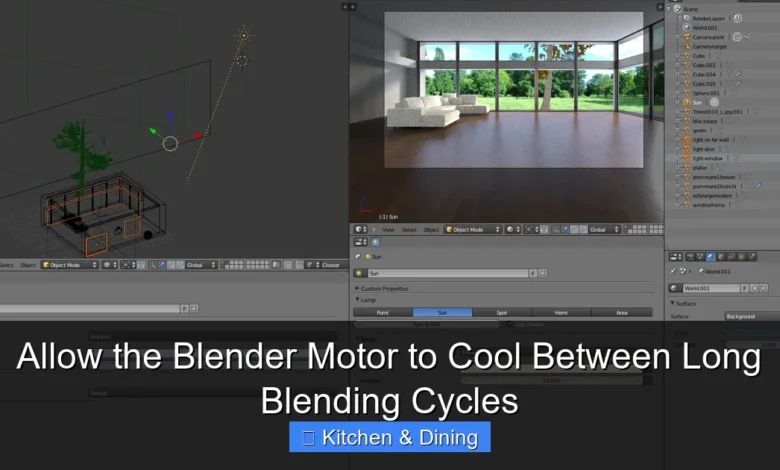
Task: Open the Object Mode dropdown in the left viewport header
Action: [70, 265]
